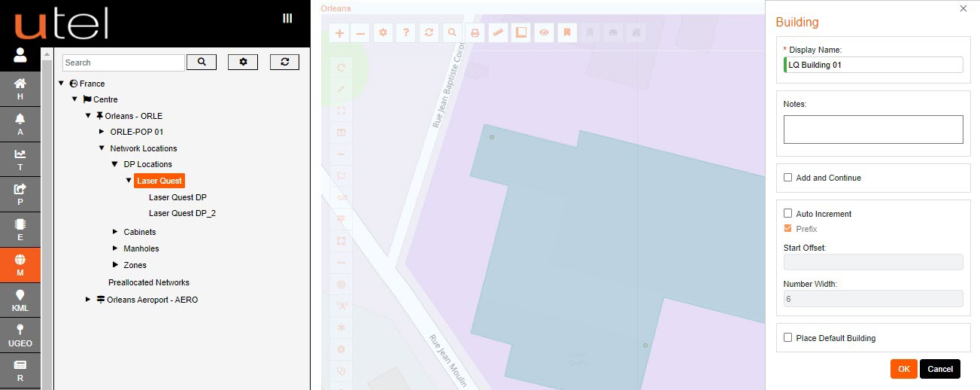Image resolution: width=980 pixels, height=390 pixels.
Task: Click the tree panel vertical scrollbar
Action: pyautogui.click(x=48, y=218)
